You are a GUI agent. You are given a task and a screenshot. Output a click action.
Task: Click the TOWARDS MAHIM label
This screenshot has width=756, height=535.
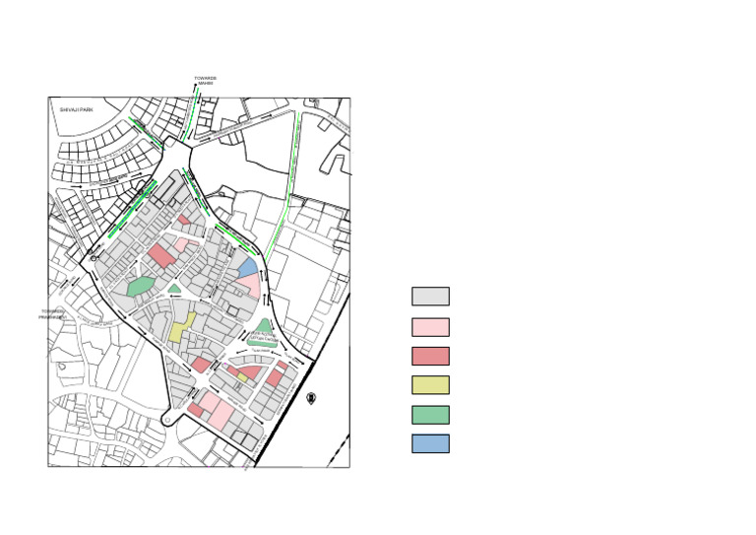point(206,81)
